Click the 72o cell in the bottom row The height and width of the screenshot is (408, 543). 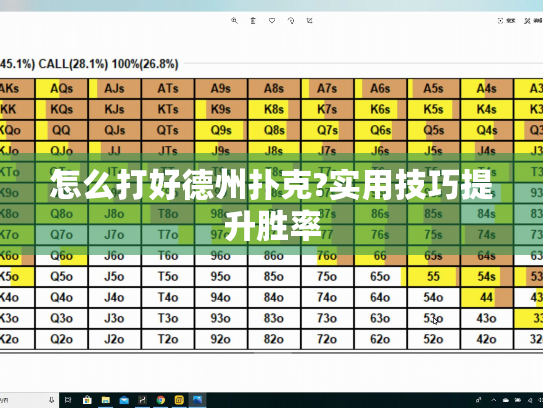[x=327, y=339]
